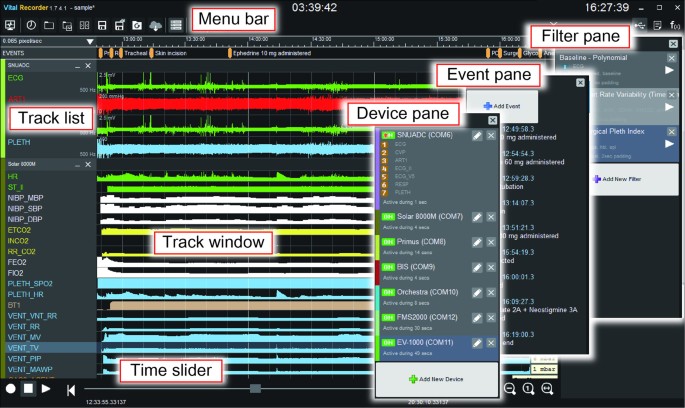Image resolution: width=685 pixels, height=408 pixels.
Task: Click the split-panel layout toolbar icon
Action: coord(84,25)
